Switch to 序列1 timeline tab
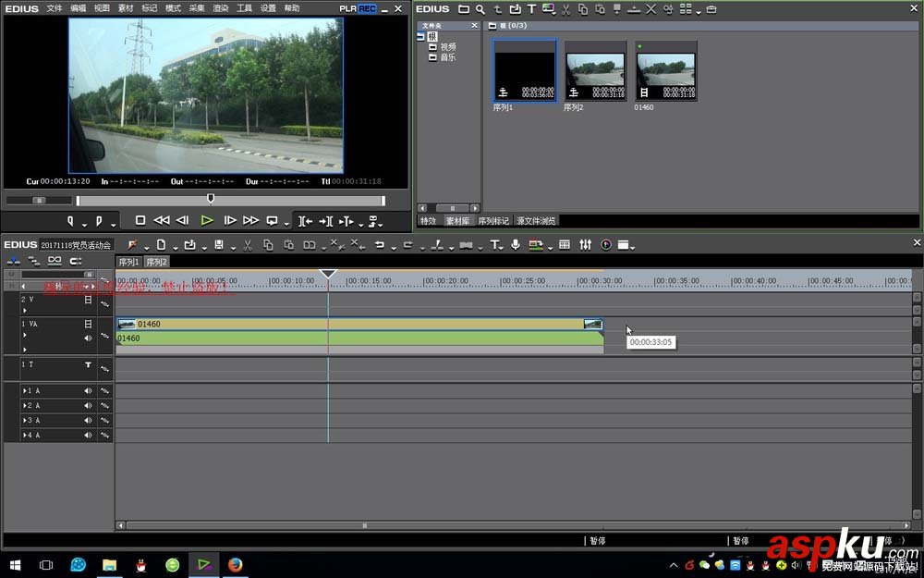Screen dimensions: 924x578 pyautogui.click(x=128, y=262)
